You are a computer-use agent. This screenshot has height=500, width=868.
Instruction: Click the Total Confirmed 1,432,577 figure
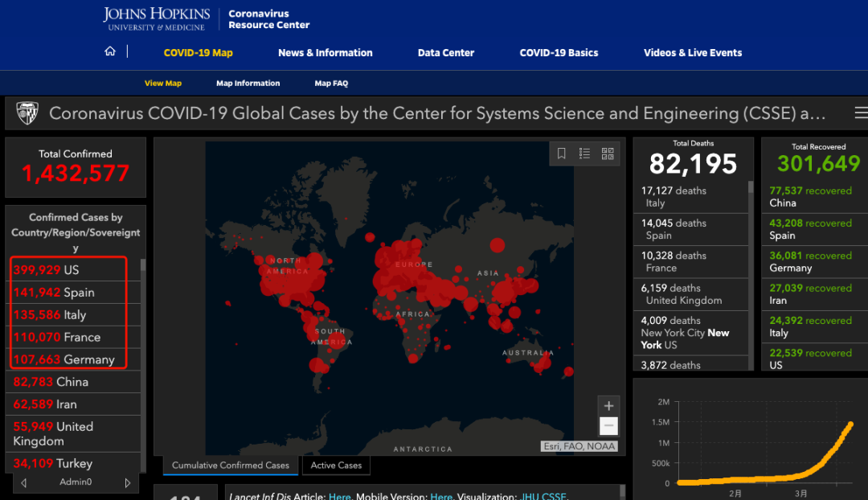pyautogui.click(x=76, y=174)
